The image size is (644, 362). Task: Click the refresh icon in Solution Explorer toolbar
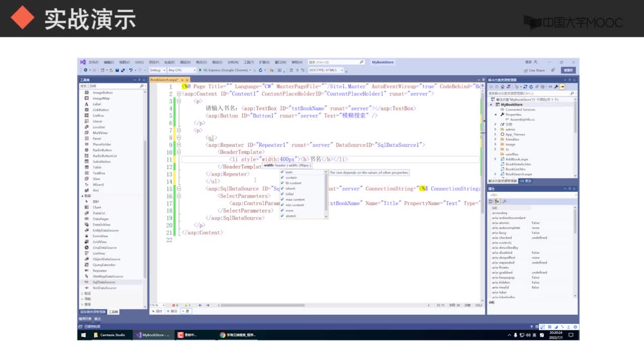coord(531,86)
